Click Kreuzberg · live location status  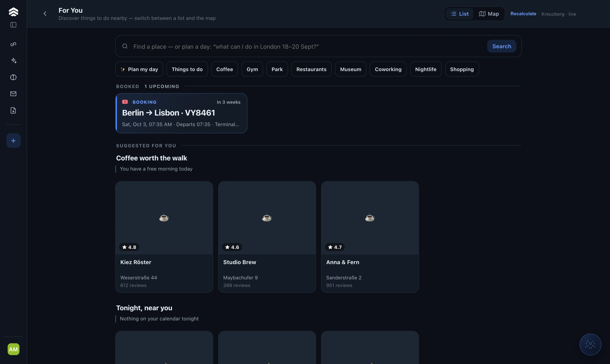click(x=559, y=14)
